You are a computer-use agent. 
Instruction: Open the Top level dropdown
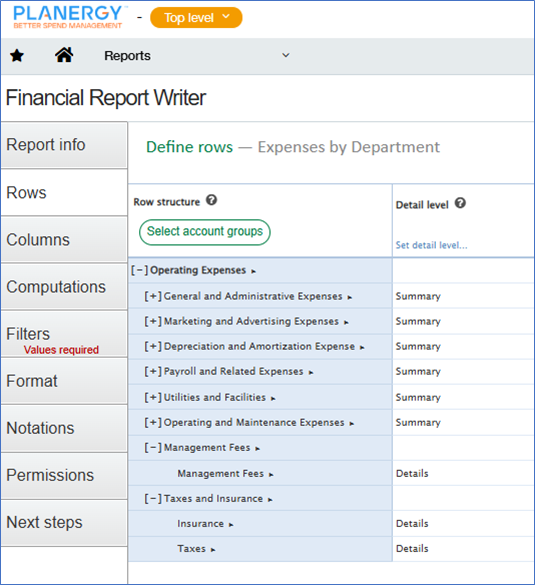tap(196, 18)
